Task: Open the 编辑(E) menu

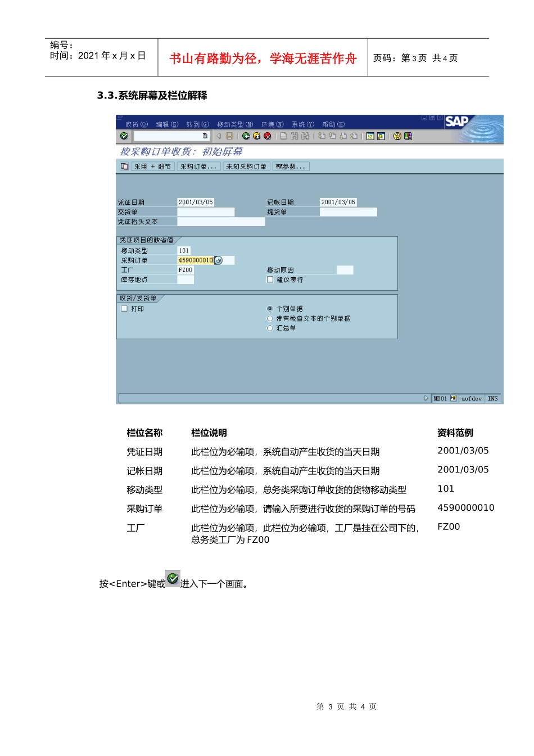Action: 167,124
